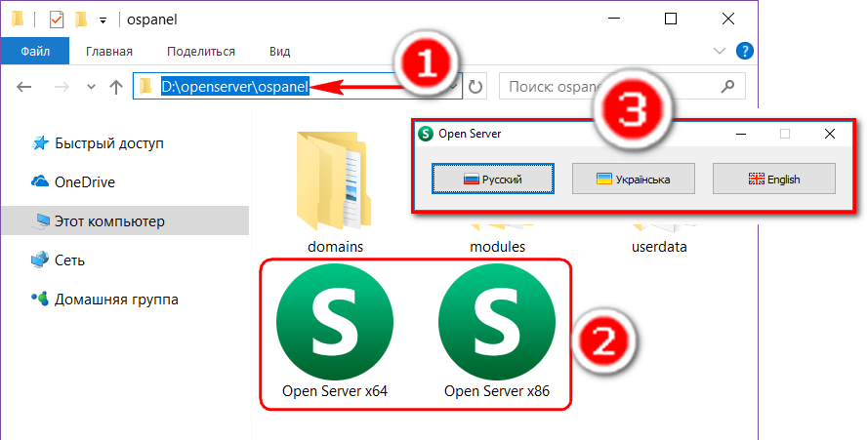
Task: Switch to the Поделиться ribbon tab
Action: [x=201, y=52]
